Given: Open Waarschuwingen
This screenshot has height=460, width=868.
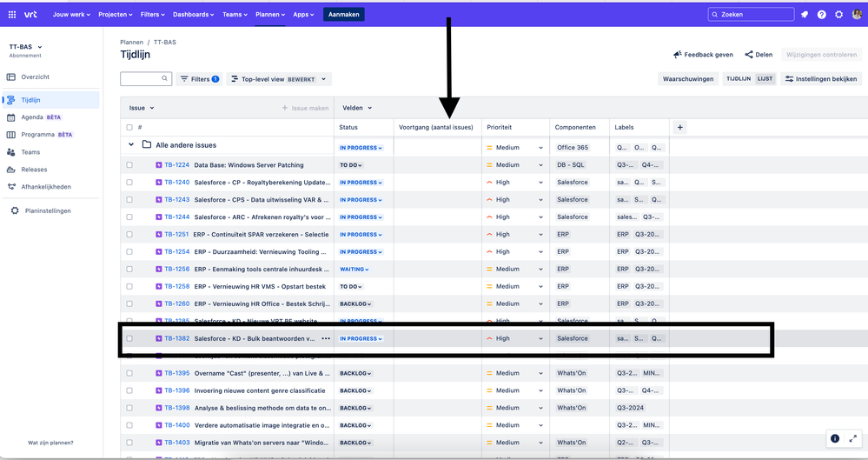Looking at the screenshot, I should (x=688, y=79).
